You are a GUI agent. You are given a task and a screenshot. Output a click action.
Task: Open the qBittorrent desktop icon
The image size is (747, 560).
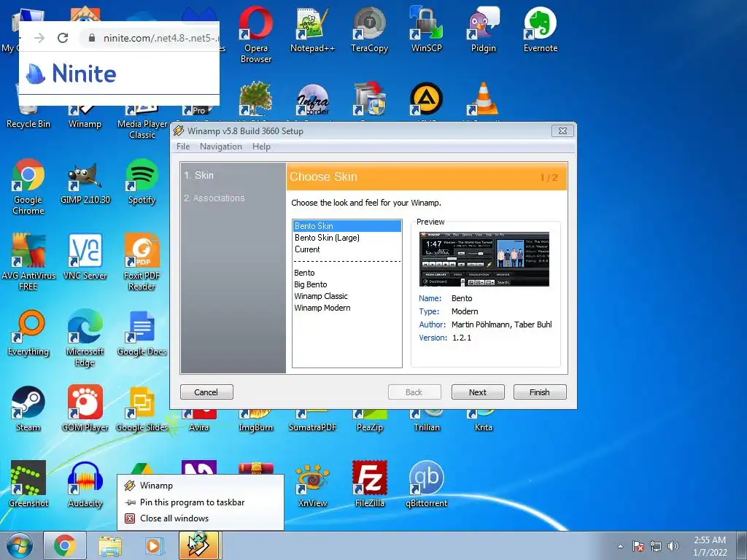pyautogui.click(x=426, y=484)
